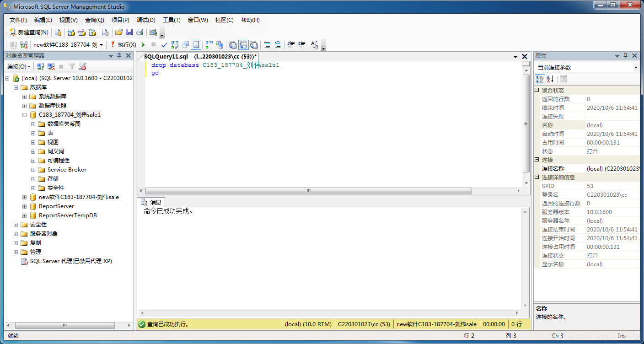Collapse the 数据库 folder
The width and height of the screenshot is (644, 344).
pos(16,87)
